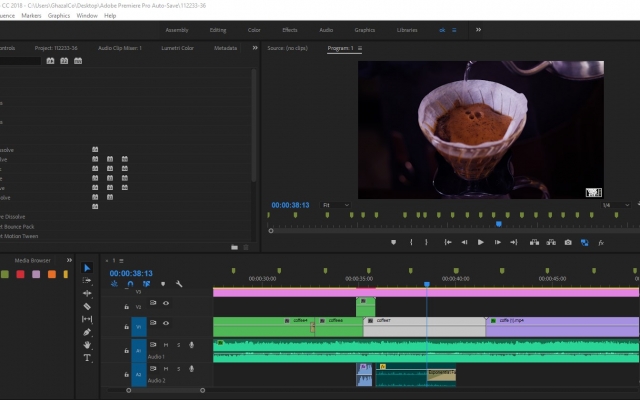Toggle the nest sequences insert mode button

tap(114, 284)
